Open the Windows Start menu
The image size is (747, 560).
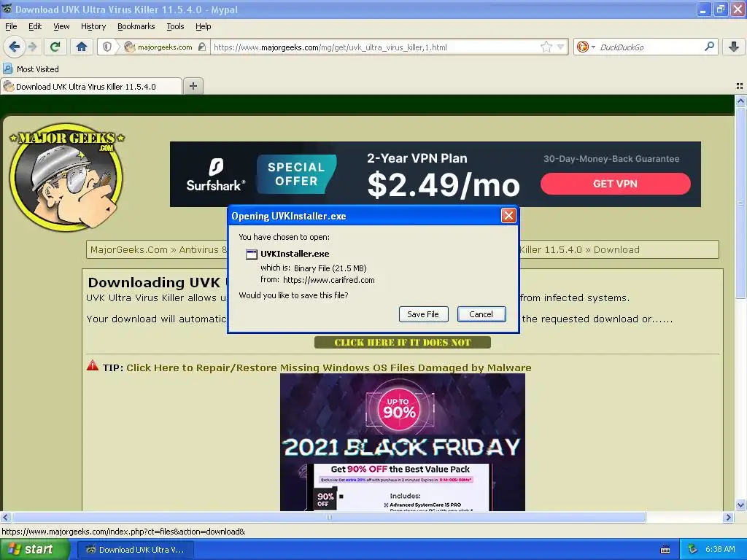34,549
